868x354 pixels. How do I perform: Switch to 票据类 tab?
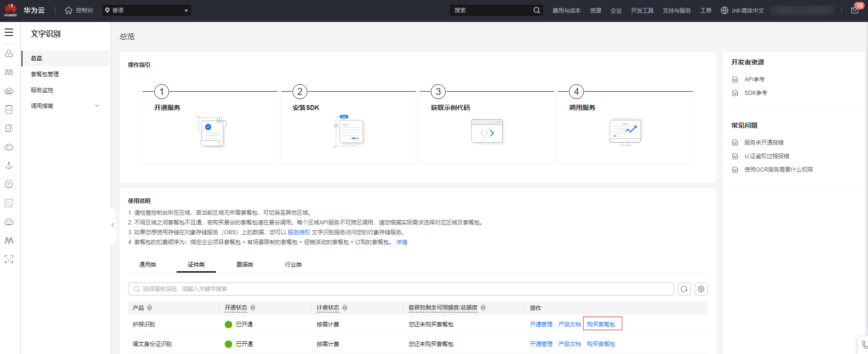244,265
